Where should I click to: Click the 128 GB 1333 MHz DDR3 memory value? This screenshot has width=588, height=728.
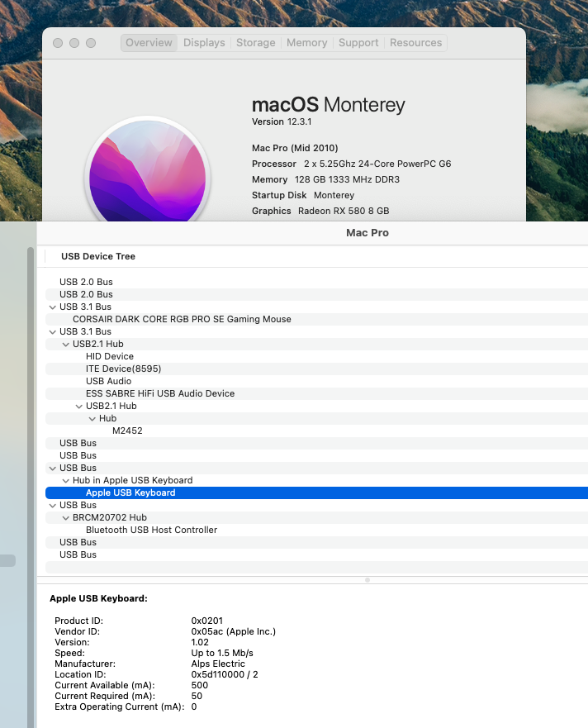pos(347,179)
